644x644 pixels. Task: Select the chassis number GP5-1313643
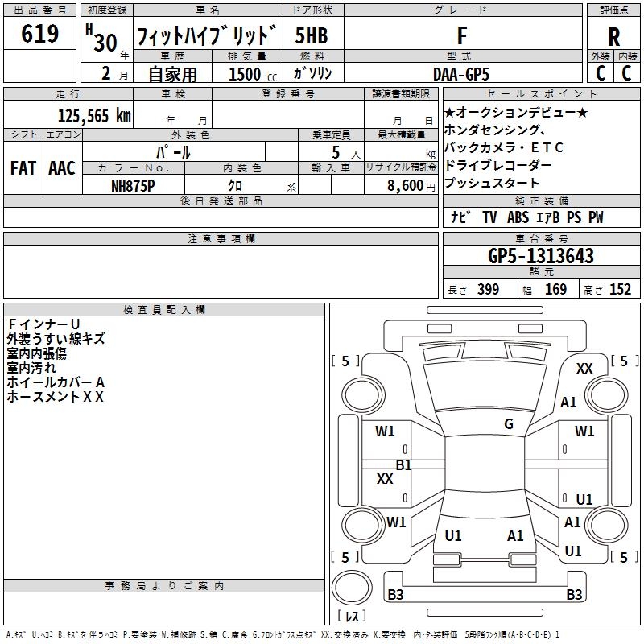(541, 256)
